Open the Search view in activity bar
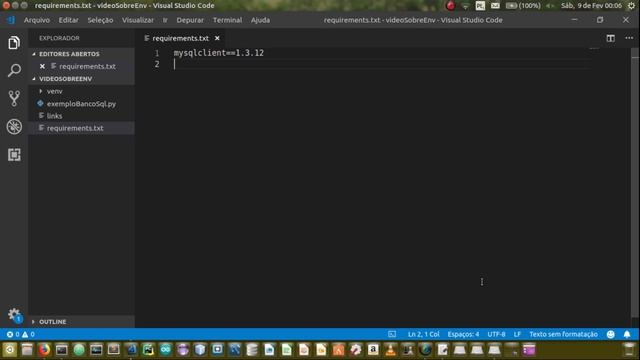The width and height of the screenshot is (640, 360). 14,70
